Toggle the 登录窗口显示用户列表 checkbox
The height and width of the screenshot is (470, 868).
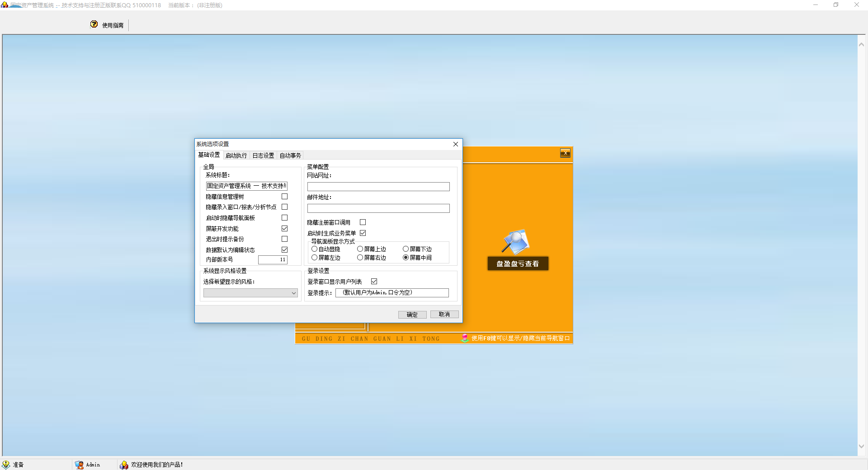[374, 282]
